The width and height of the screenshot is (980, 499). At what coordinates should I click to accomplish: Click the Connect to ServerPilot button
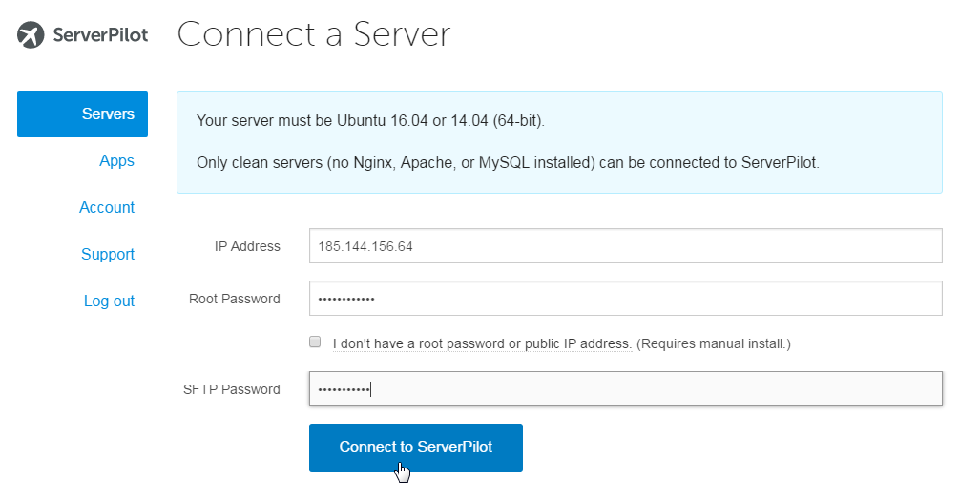(416, 447)
